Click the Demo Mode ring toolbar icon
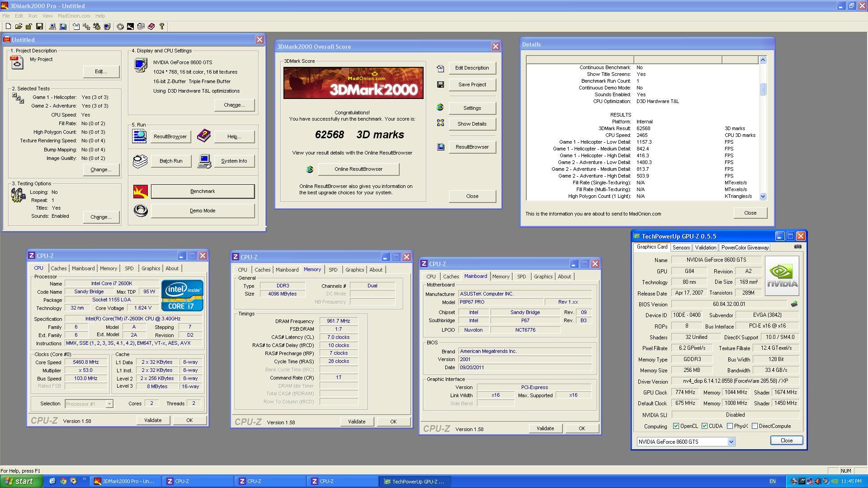The width and height of the screenshot is (868, 488). tap(120, 27)
